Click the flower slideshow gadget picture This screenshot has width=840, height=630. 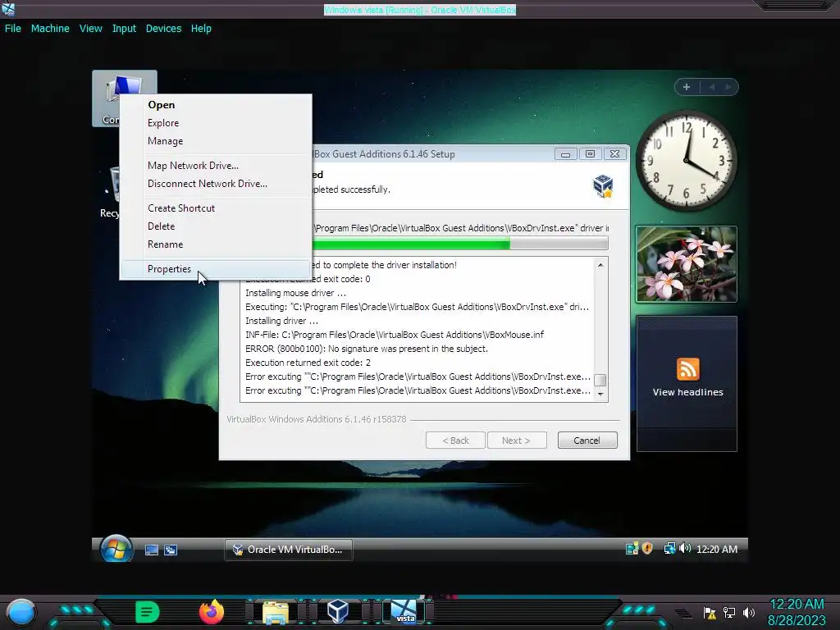687,264
